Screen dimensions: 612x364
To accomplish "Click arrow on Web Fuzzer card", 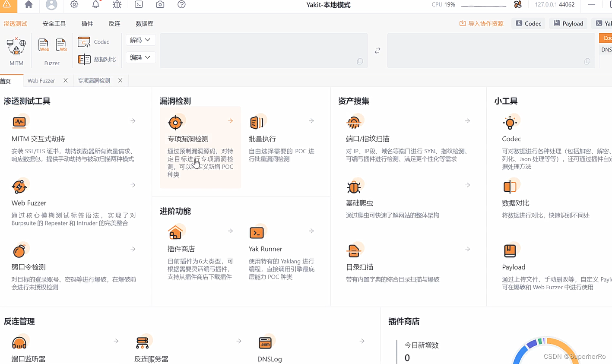I will point(133,185).
